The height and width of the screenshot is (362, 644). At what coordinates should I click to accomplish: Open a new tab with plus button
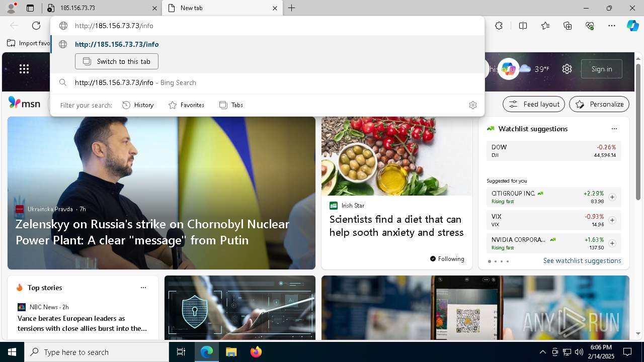click(292, 8)
